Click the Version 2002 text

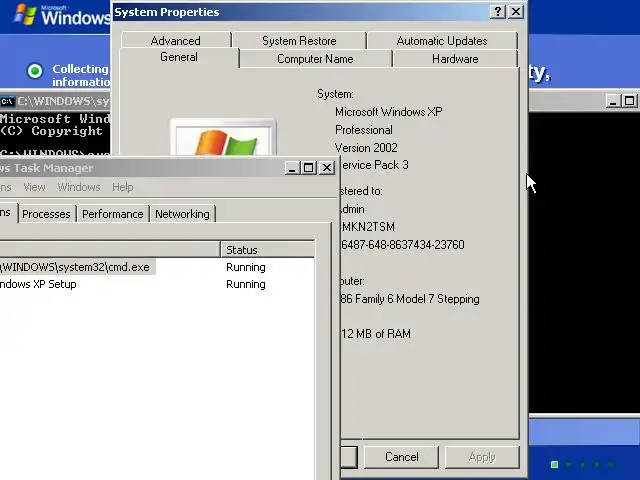click(366, 147)
